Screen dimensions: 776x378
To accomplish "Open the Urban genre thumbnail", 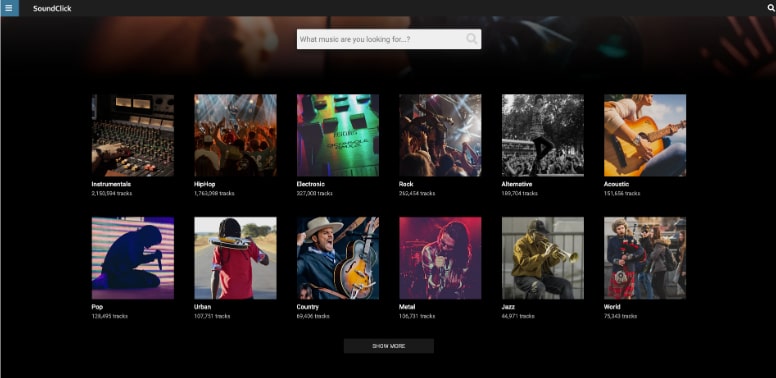I will pyautogui.click(x=235, y=258).
